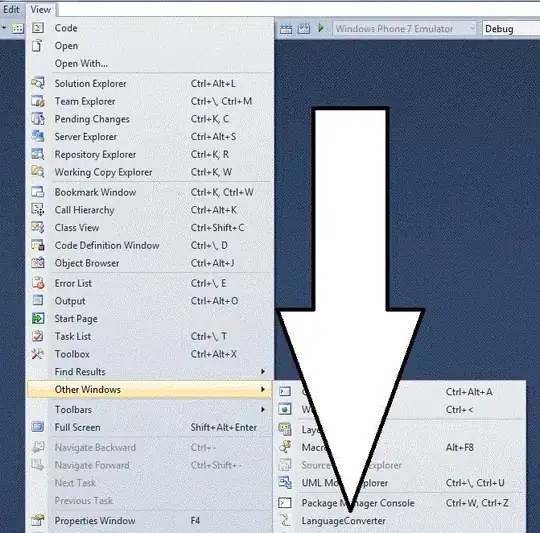
Task: Open the Debug configuration dropdown
Action: click(x=511, y=29)
